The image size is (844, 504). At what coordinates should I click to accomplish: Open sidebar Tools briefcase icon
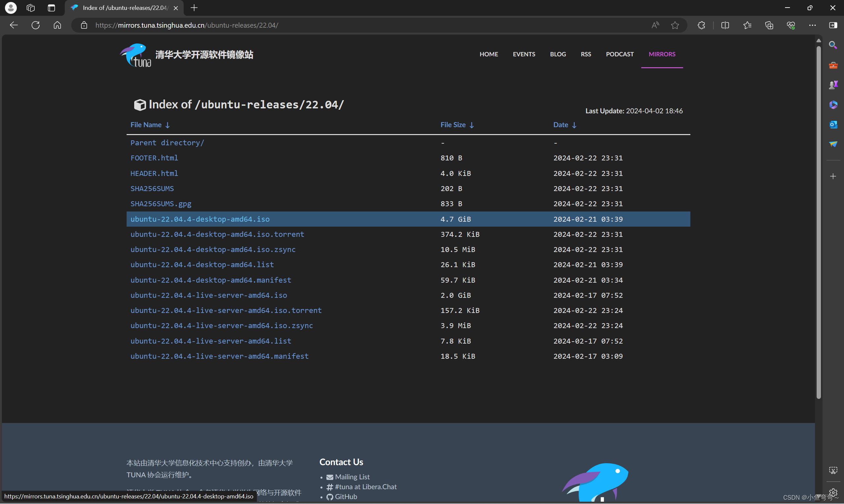833,65
